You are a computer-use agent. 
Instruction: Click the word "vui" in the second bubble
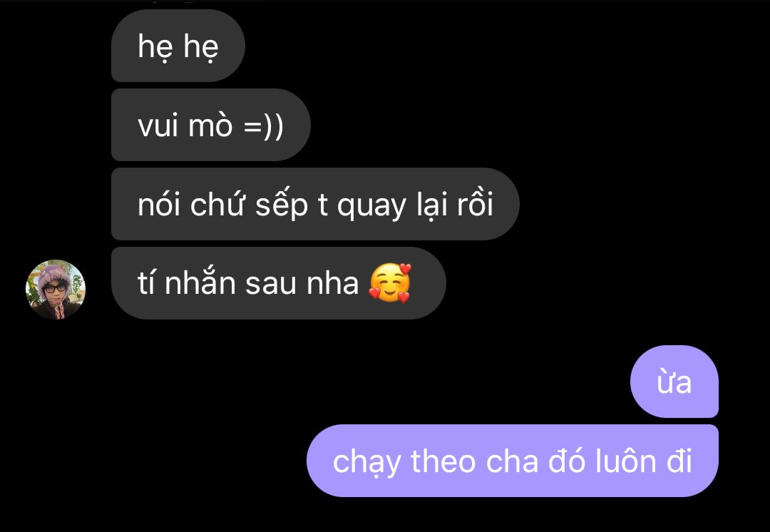pos(158,125)
